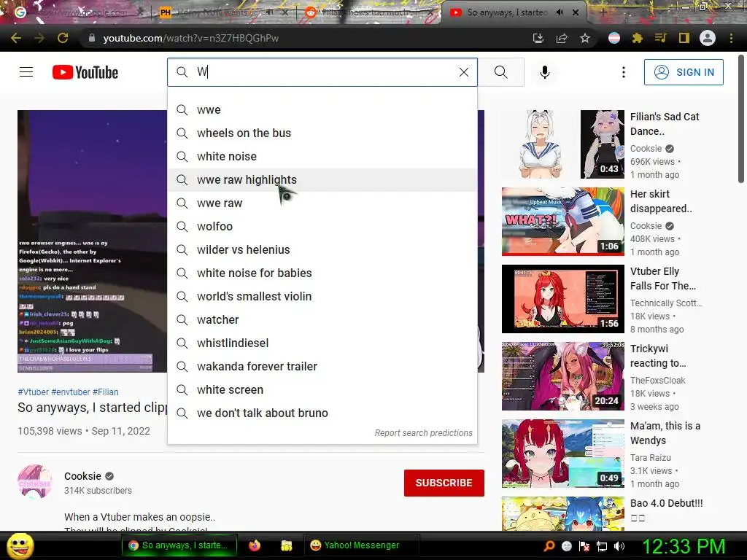Pick the 'wolfoo' suggestion
The width and height of the screenshot is (747, 560).
(x=322, y=226)
